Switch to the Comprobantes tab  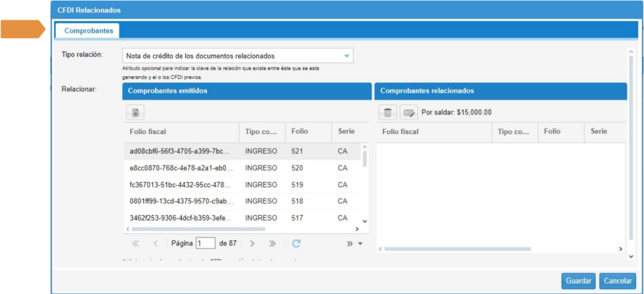(89, 30)
